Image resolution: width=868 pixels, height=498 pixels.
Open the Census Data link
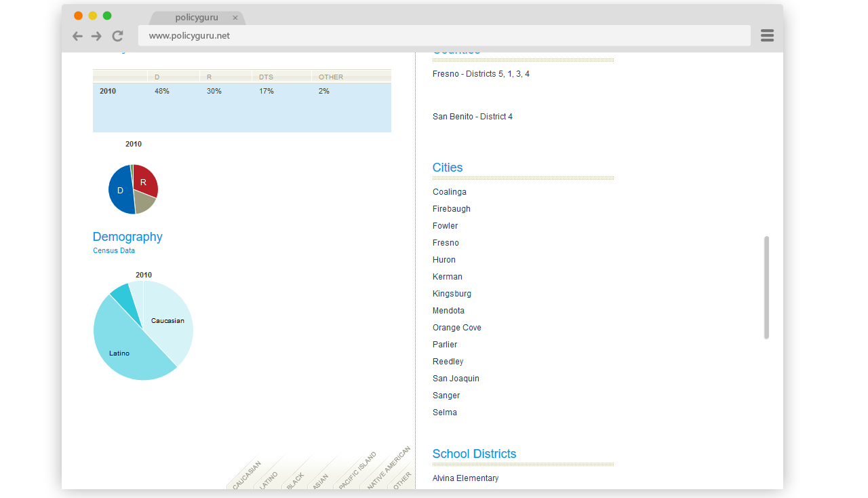(x=114, y=251)
